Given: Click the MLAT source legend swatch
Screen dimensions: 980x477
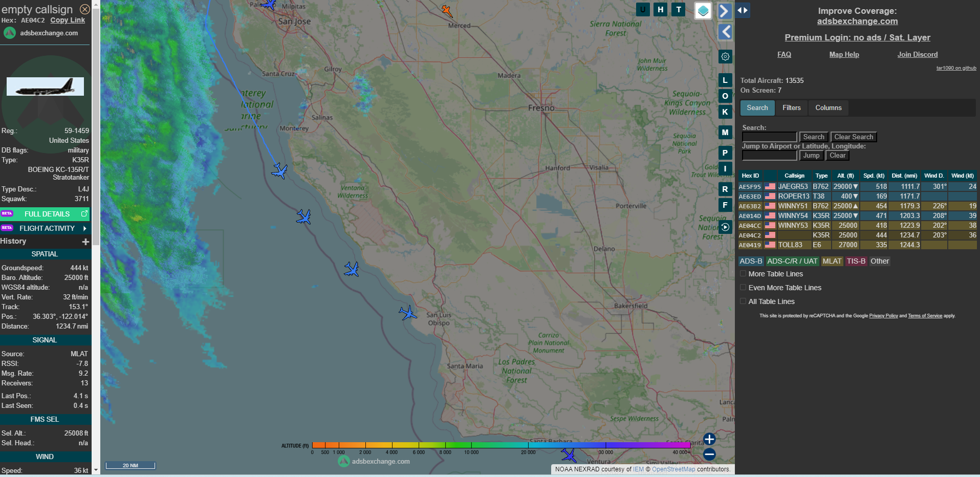Looking at the screenshot, I should pyautogui.click(x=832, y=261).
